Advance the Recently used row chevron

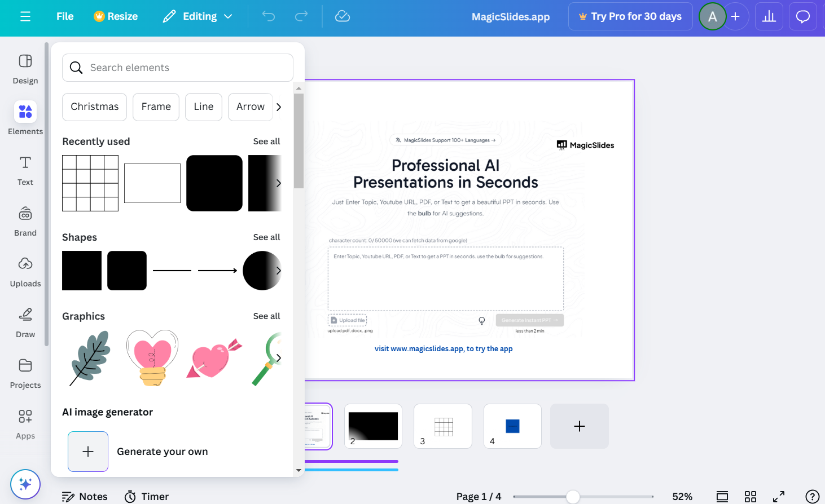tap(278, 183)
